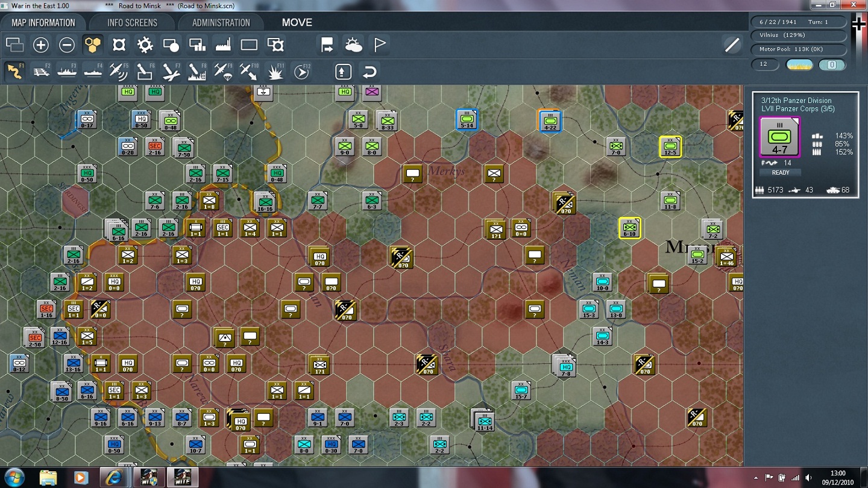868x488 pixels.
Task: Zoom out the map with the minus icon
Action: 67,45
